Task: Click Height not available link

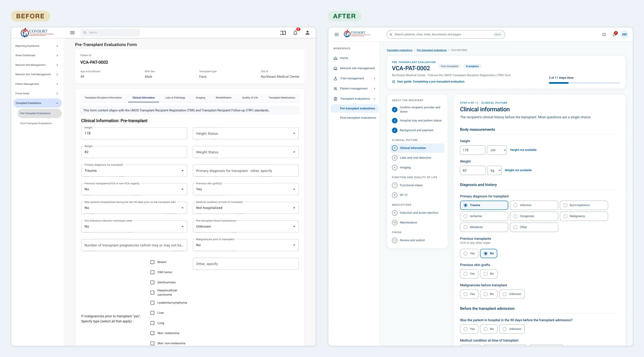Action: [523, 150]
